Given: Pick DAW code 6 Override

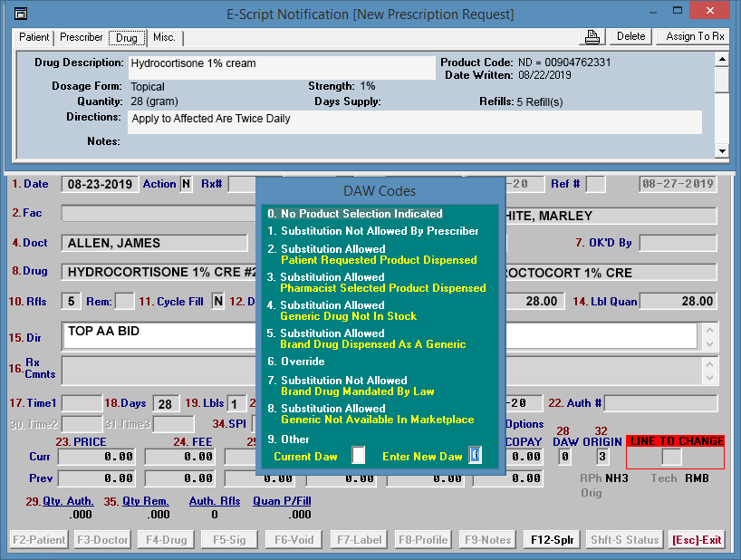Looking at the screenshot, I should coord(302,362).
